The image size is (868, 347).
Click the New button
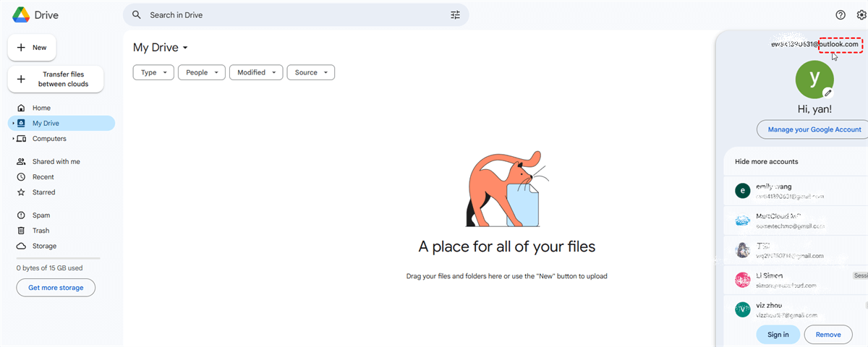pos(32,48)
